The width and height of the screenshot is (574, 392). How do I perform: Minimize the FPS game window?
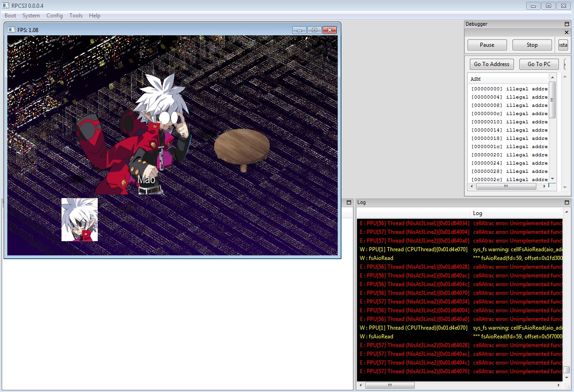tap(299, 30)
